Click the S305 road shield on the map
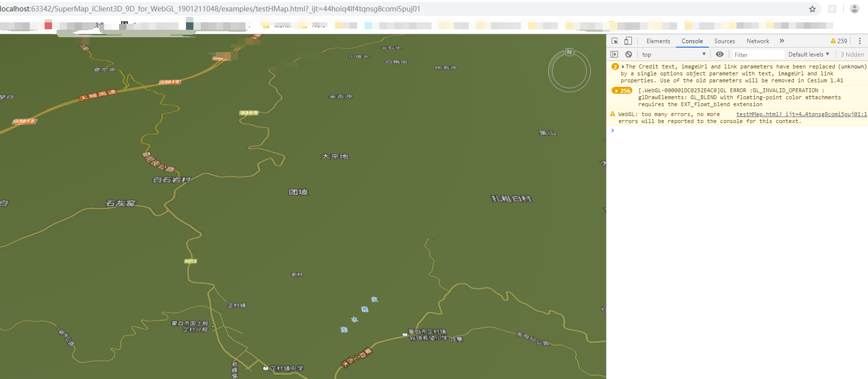 (249, 113)
